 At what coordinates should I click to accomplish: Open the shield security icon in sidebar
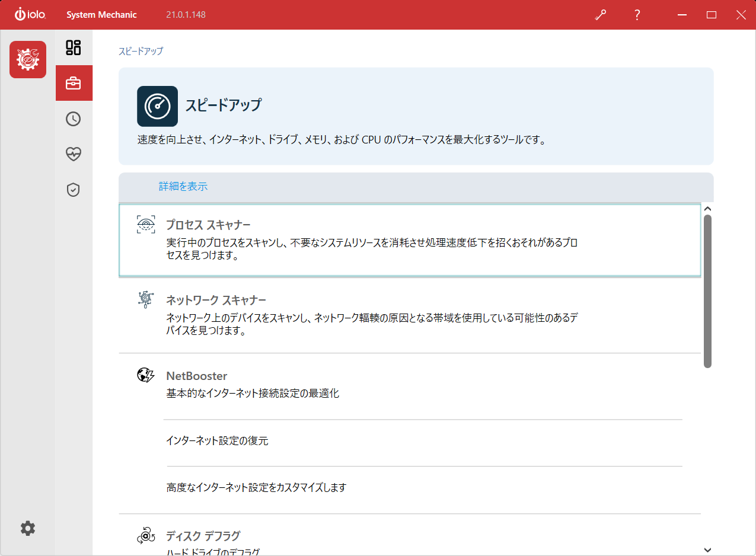pyautogui.click(x=74, y=190)
